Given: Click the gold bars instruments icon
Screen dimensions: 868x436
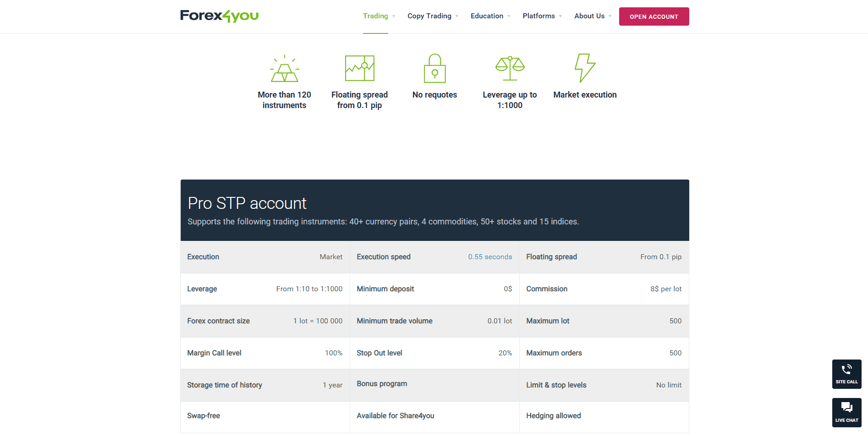Looking at the screenshot, I should [284, 69].
